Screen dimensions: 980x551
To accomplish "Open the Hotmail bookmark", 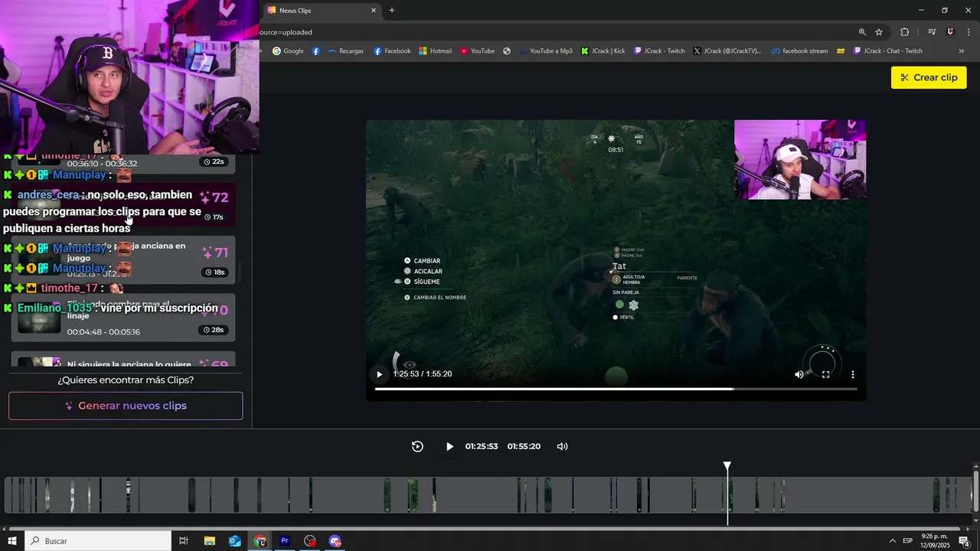I will pyautogui.click(x=435, y=51).
